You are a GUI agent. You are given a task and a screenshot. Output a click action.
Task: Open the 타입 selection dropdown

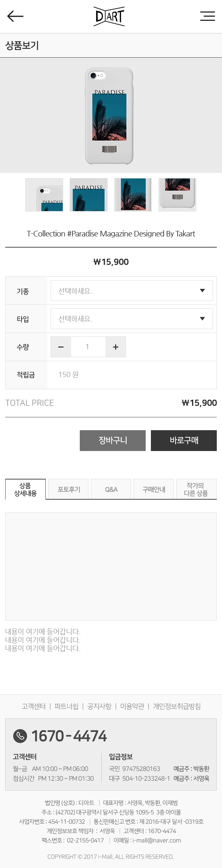pyautogui.click(x=132, y=319)
